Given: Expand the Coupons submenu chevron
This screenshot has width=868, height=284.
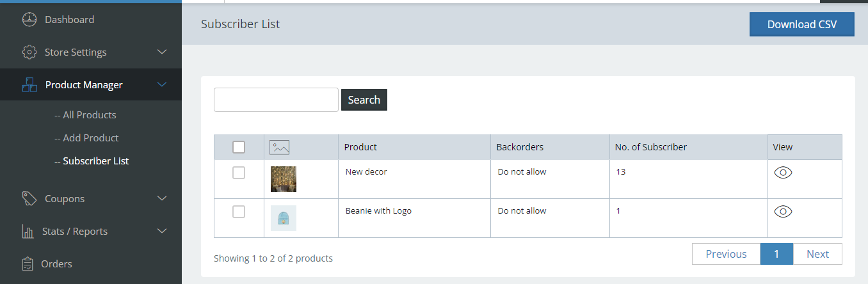Looking at the screenshot, I should [162, 199].
